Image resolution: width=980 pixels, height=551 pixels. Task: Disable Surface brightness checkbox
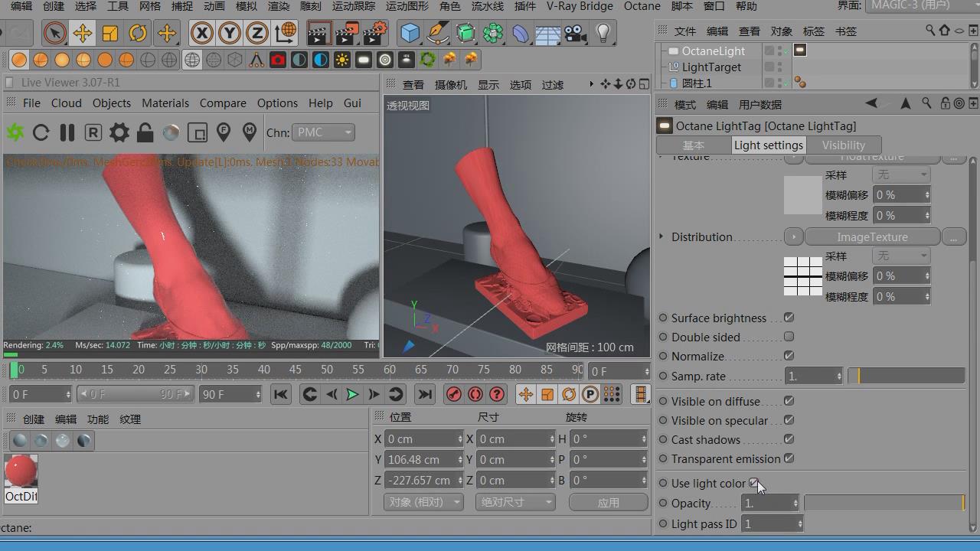(x=789, y=318)
